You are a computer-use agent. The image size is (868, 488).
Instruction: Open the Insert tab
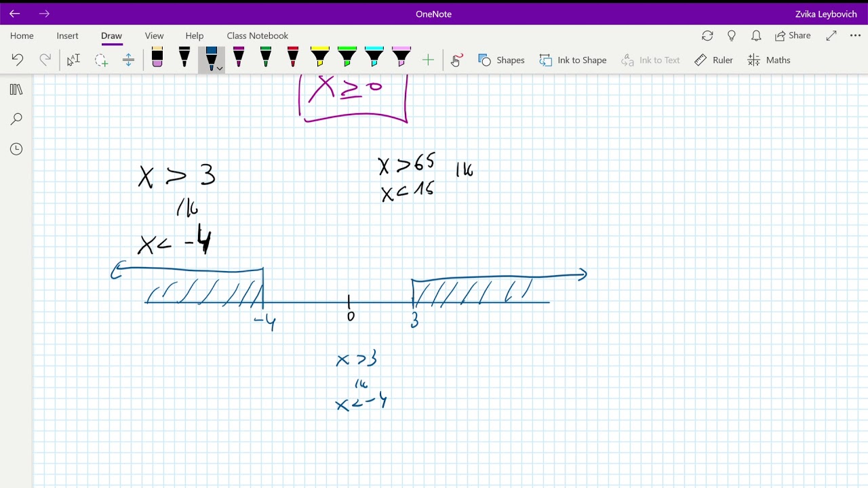(68, 35)
